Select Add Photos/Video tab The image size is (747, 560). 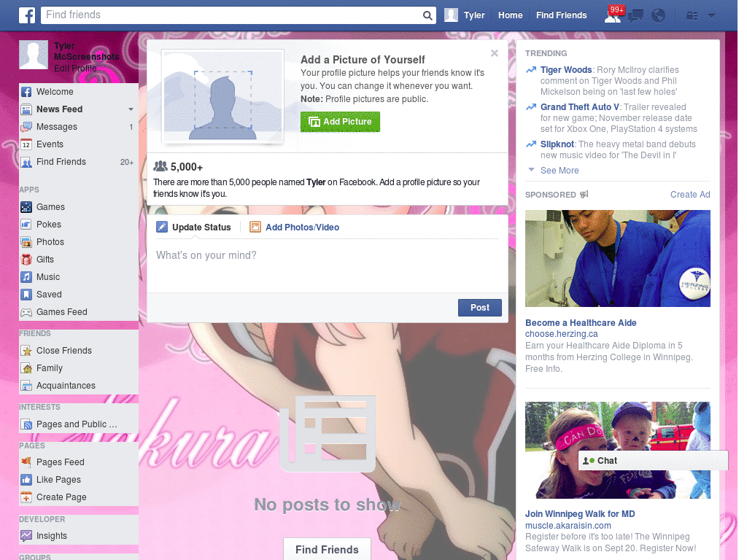tap(295, 227)
